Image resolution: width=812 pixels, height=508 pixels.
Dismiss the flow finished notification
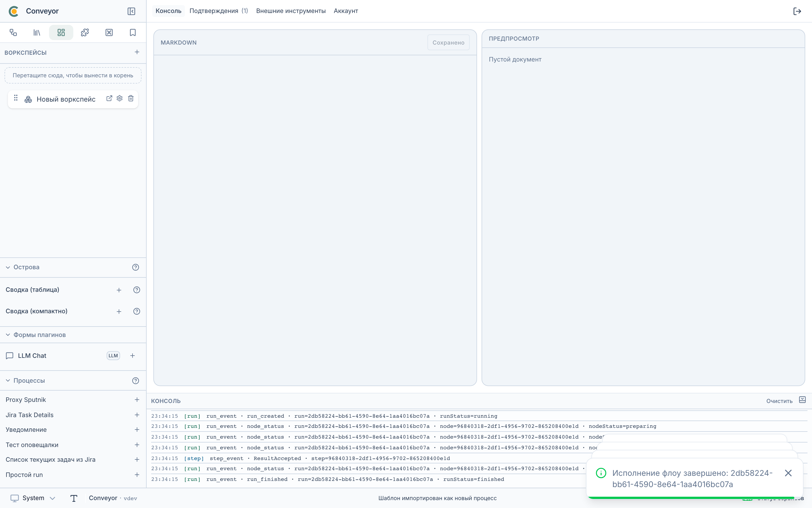(788, 473)
